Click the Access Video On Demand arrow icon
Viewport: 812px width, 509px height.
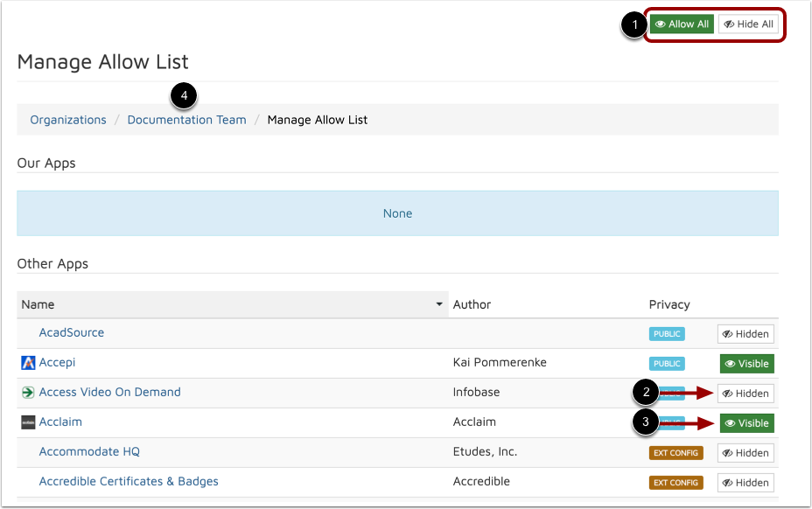point(28,393)
